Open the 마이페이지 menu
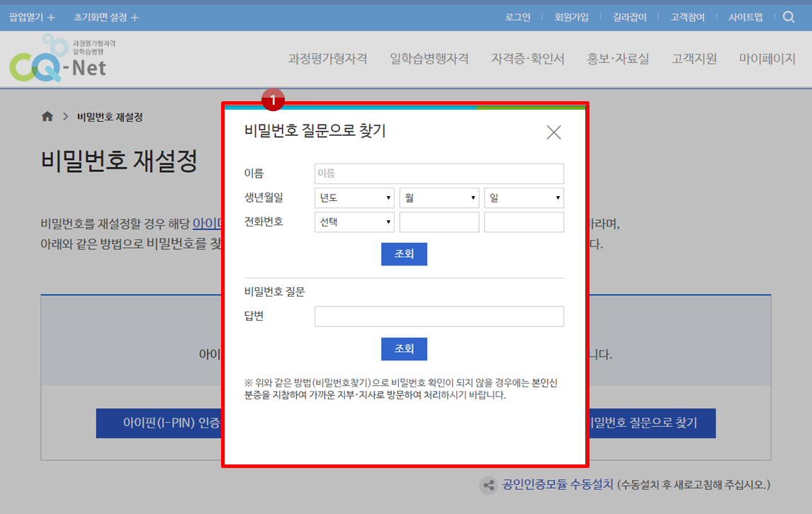Image resolution: width=812 pixels, height=514 pixels. 767,59
